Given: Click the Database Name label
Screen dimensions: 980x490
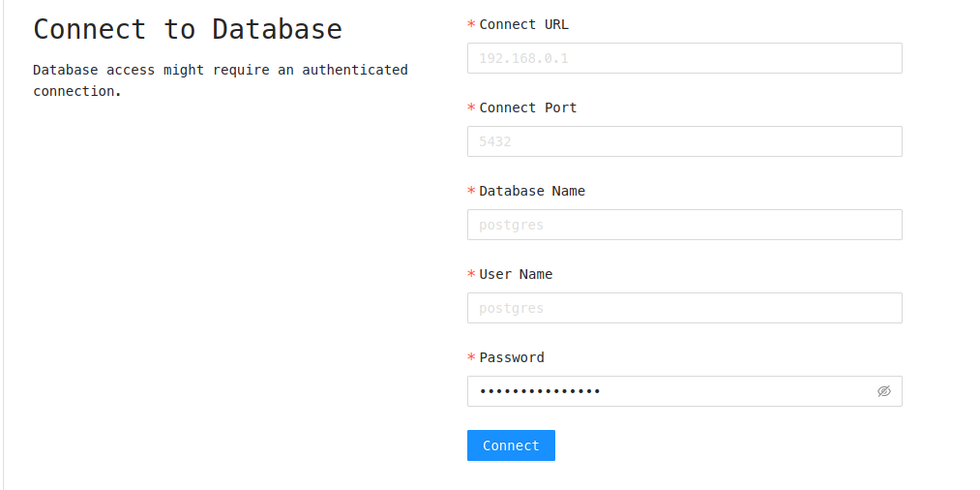Looking at the screenshot, I should (532, 191).
